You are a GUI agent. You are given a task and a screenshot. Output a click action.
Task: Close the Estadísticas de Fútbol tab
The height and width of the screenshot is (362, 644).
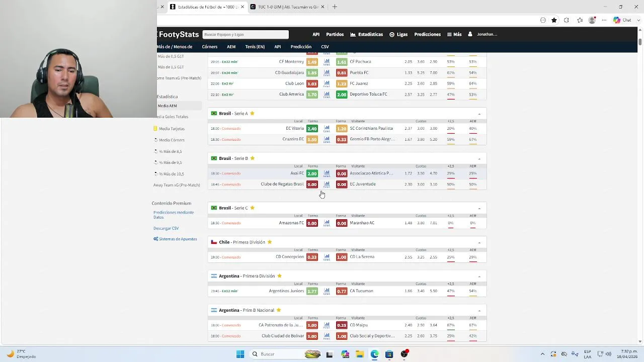tap(243, 7)
